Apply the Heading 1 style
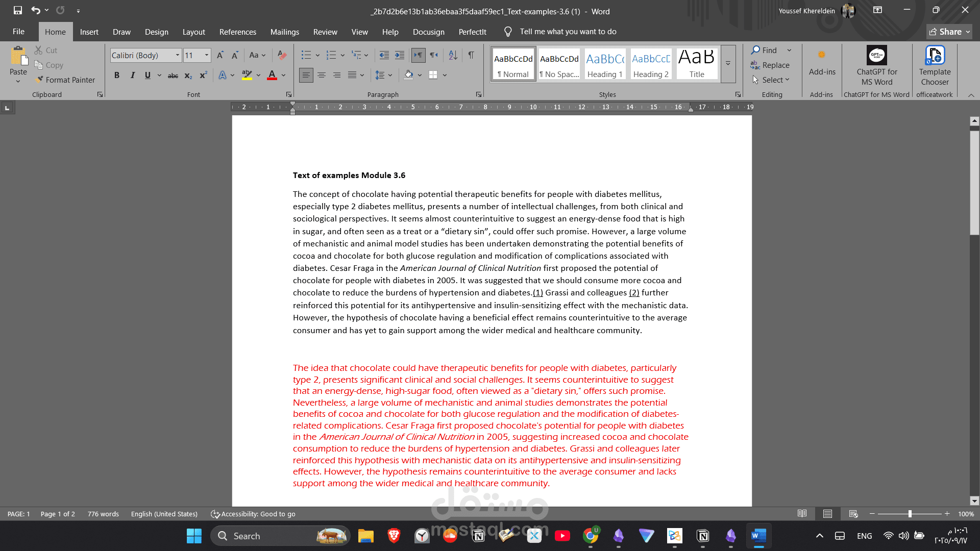 pos(605,63)
